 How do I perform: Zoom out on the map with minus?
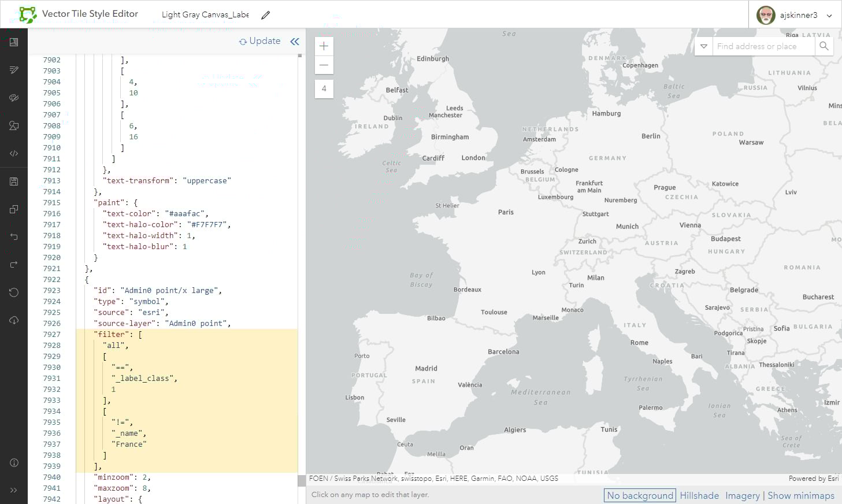coord(324,65)
